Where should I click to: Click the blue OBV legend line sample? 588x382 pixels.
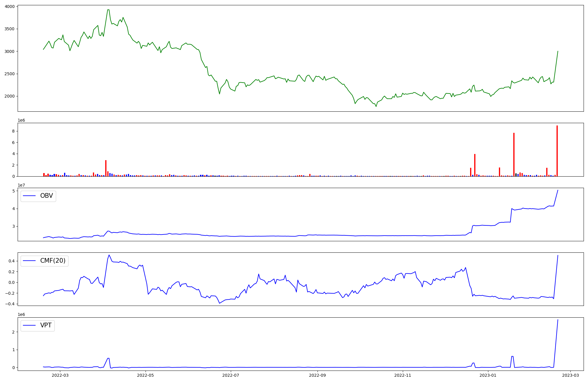(x=29, y=196)
